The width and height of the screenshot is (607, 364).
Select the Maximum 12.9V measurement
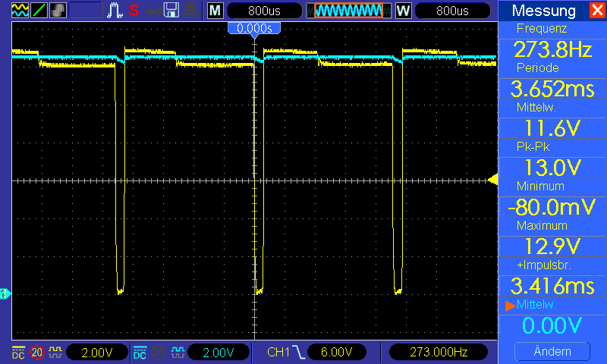[x=553, y=246]
